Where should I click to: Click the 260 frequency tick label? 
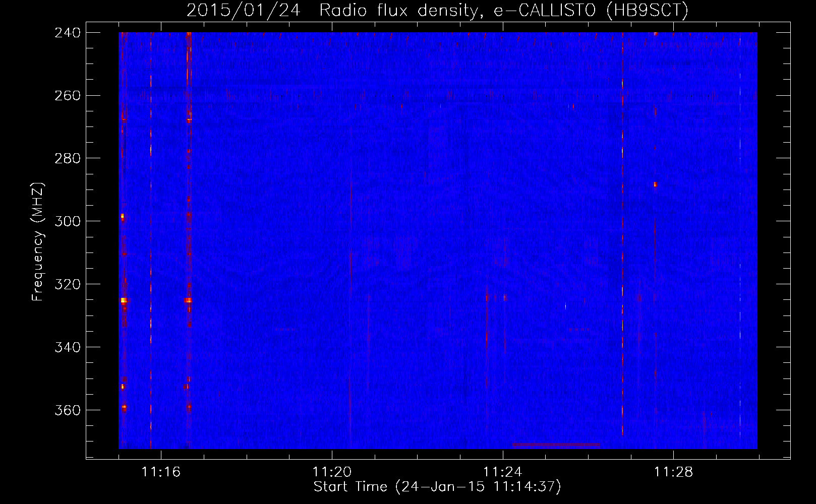click(67, 95)
